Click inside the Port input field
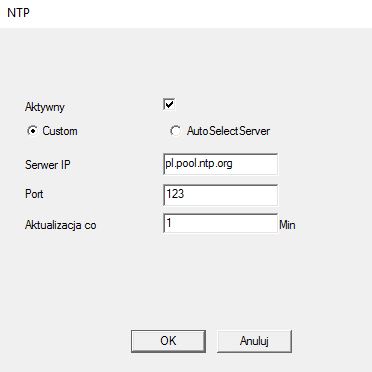Screen dimensions: 372x372 click(x=220, y=195)
